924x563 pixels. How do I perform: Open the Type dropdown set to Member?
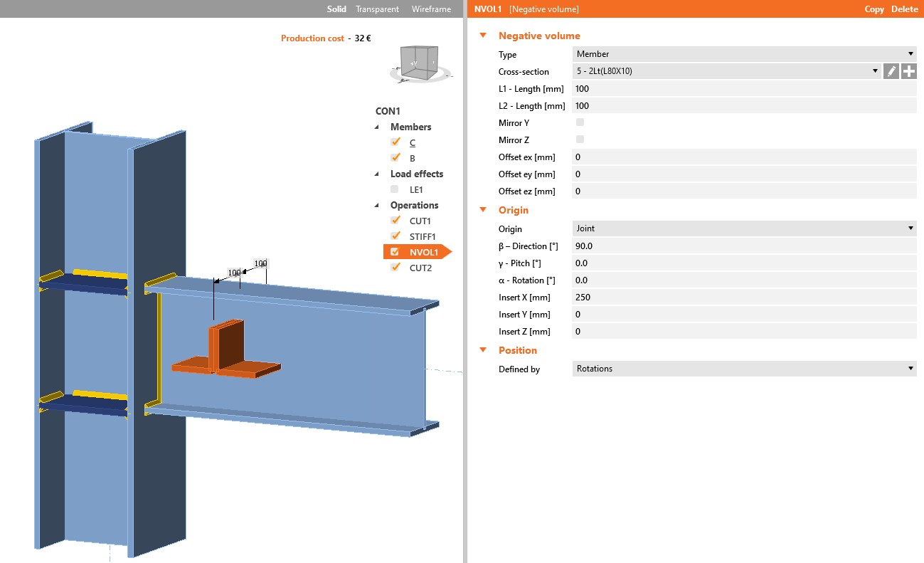(x=743, y=54)
